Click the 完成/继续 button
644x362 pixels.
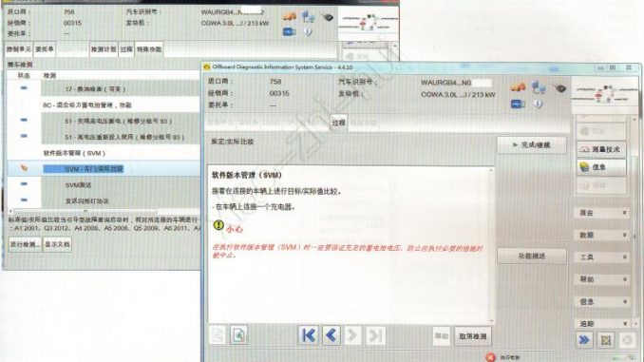pos(532,145)
